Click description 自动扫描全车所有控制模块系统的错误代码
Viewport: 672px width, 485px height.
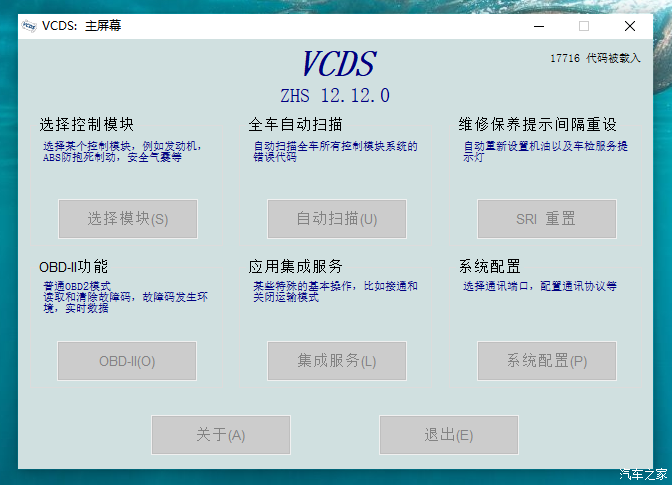[x=335, y=152]
